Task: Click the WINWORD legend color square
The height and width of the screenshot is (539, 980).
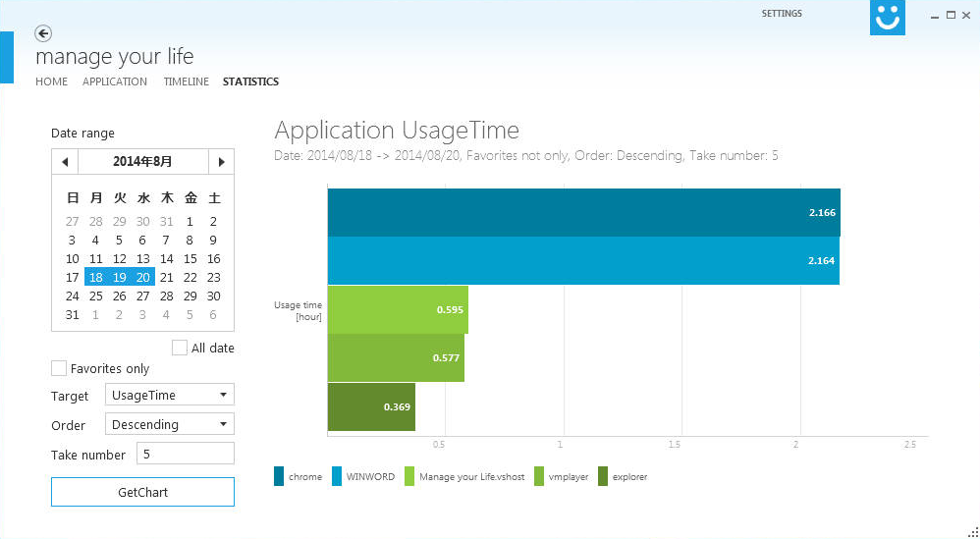Action: point(337,477)
